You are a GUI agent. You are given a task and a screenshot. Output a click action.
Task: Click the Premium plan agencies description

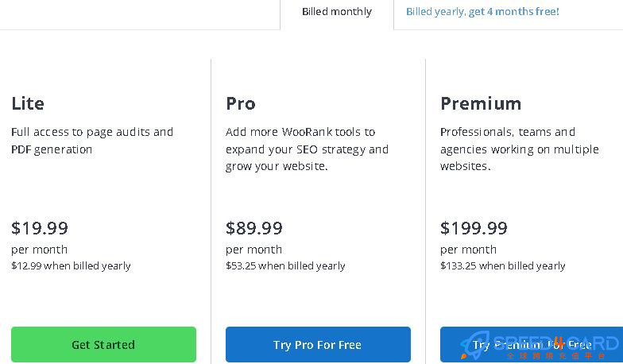click(520, 149)
